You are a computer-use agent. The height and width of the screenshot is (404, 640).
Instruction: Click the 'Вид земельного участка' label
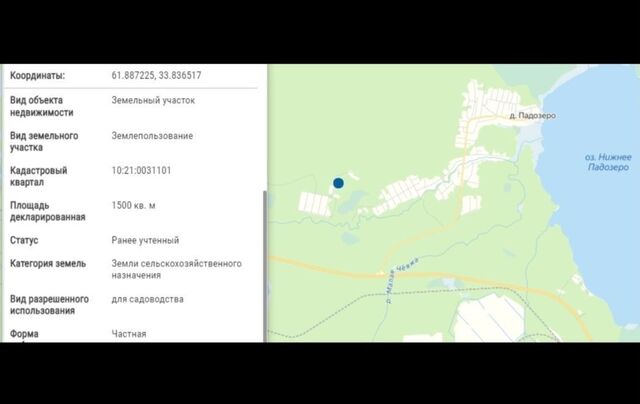pyautogui.click(x=44, y=142)
